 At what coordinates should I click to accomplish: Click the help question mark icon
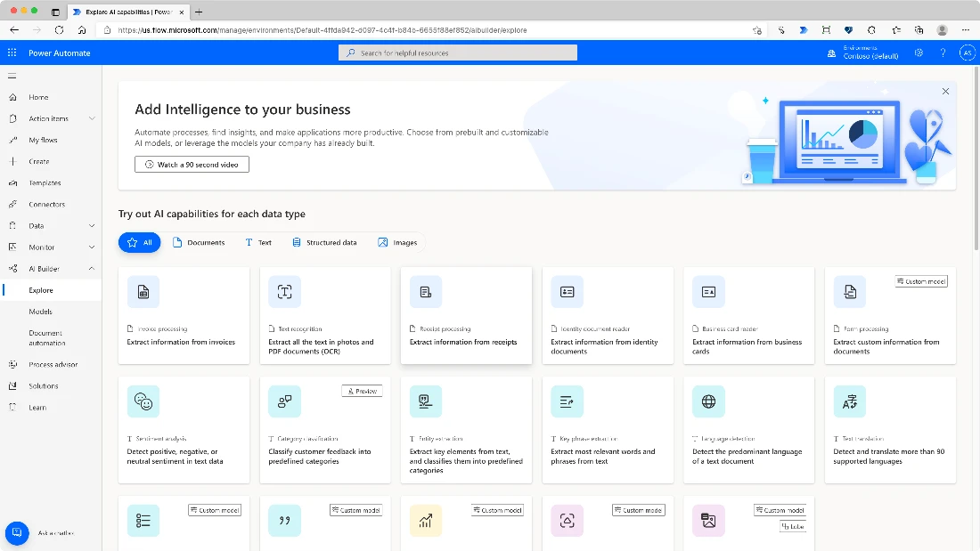coord(943,53)
